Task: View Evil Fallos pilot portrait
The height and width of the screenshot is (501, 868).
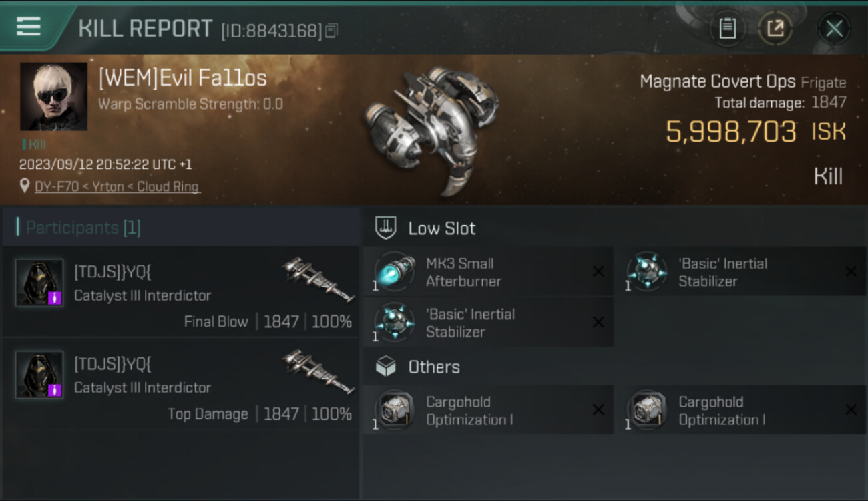Action: [x=53, y=96]
